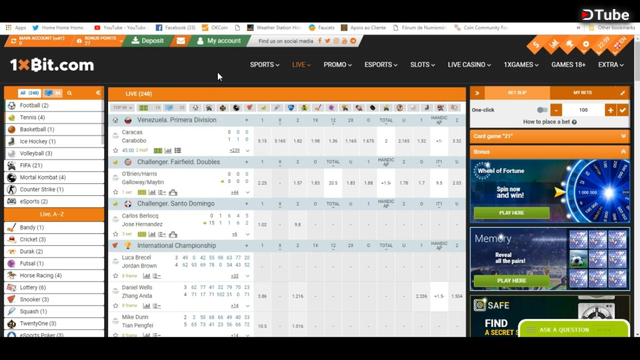This screenshot has width=640, height=360.
Task: Click the statistics chart ribbon icon
Action: [553, 43]
